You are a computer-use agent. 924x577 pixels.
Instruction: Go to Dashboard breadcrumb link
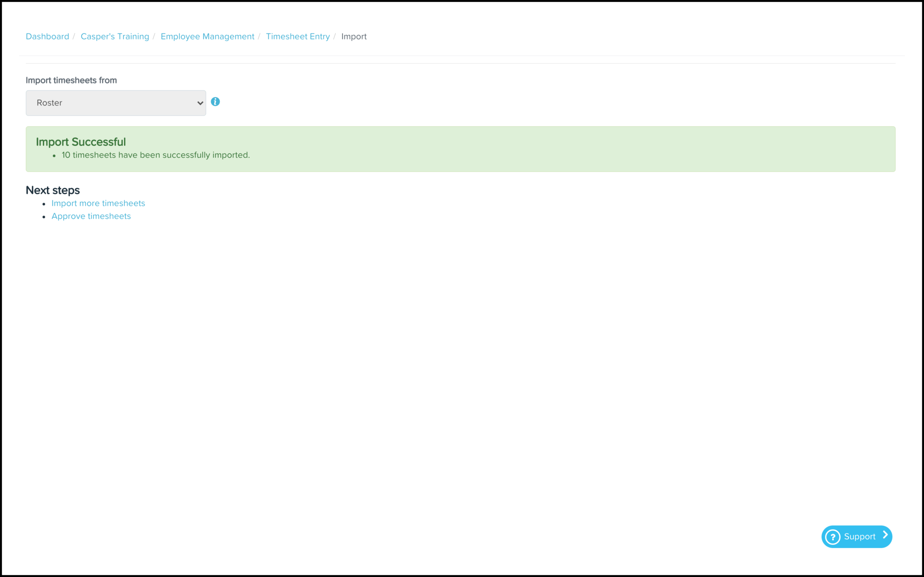(x=47, y=37)
